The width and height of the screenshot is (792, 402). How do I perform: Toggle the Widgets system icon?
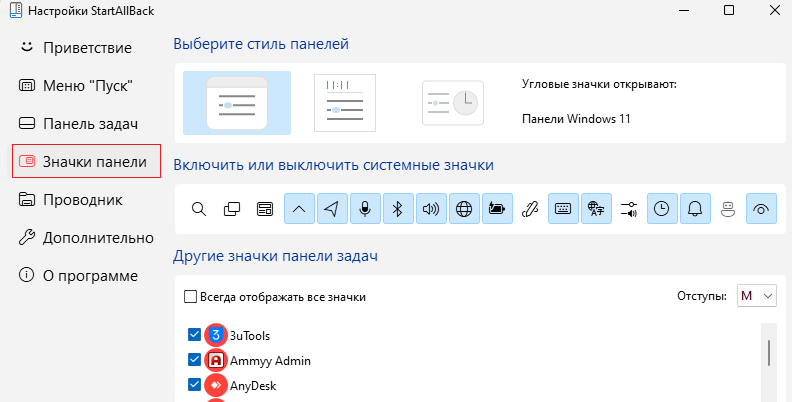[x=265, y=209]
